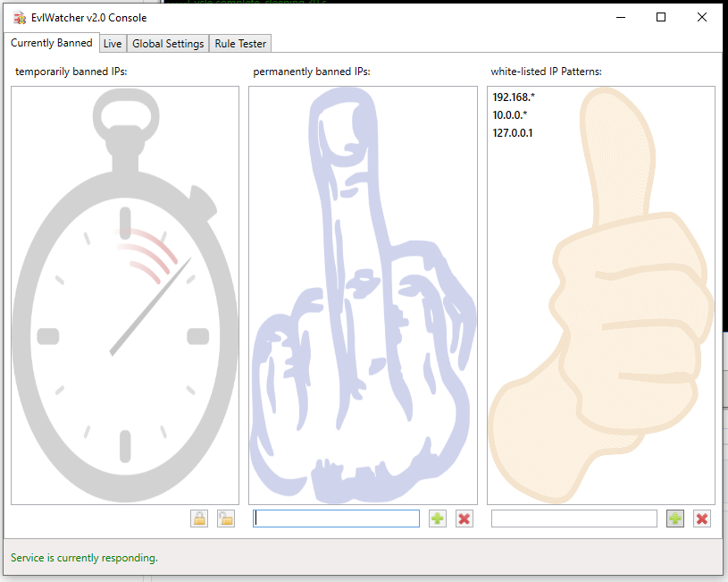
Task: Click the red X to remove permanently banned IP
Action: pos(464,519)
